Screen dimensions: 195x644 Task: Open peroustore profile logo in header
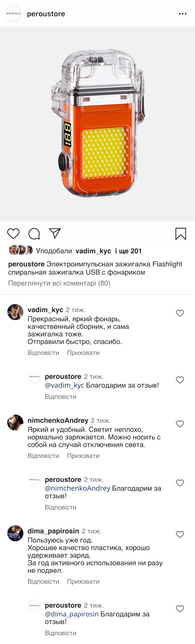(x=14, y=14)
